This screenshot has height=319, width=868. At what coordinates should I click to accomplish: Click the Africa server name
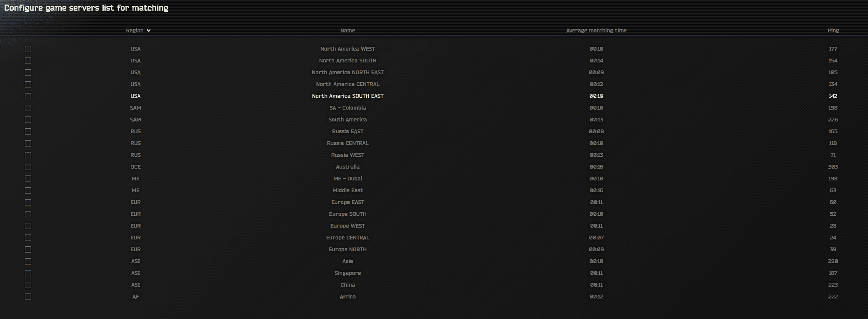[348, 297]
